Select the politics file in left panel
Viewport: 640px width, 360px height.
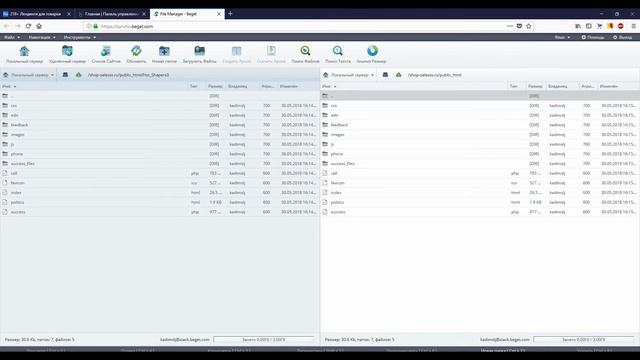pos(160,202)
